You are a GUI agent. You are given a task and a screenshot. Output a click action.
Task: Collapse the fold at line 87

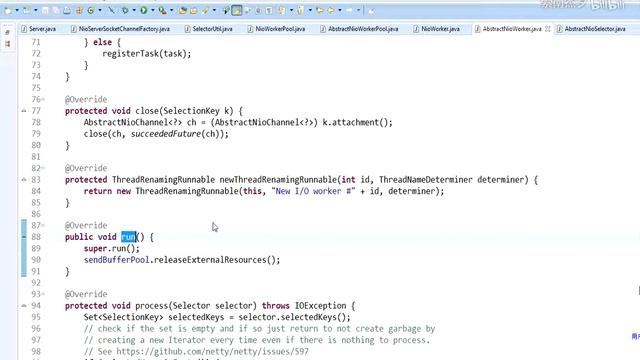[43, 225]
